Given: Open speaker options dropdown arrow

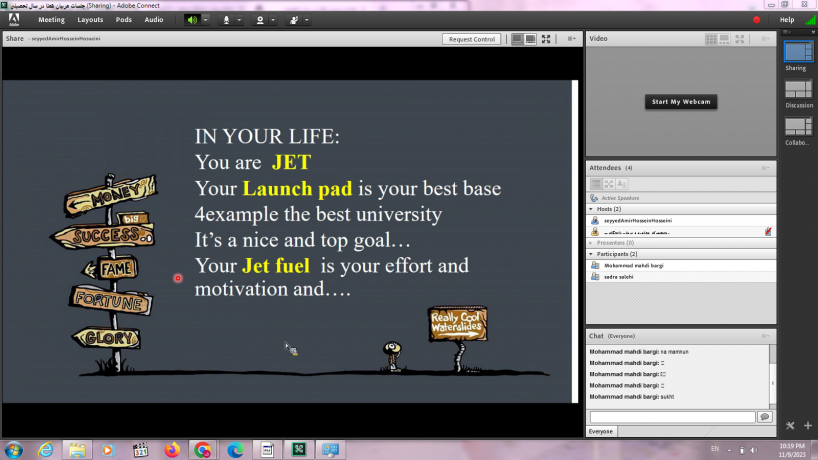Looking at the screenshot, I should click(206, 20).
